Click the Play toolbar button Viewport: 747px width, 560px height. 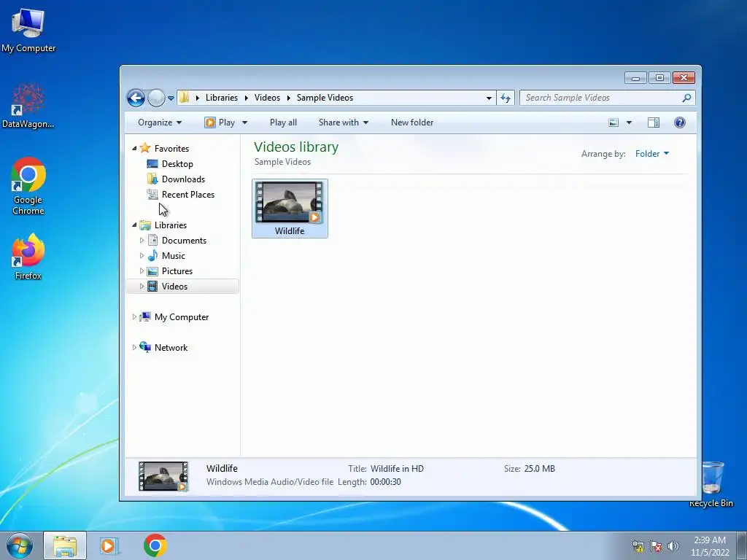[x=220, y=122]
